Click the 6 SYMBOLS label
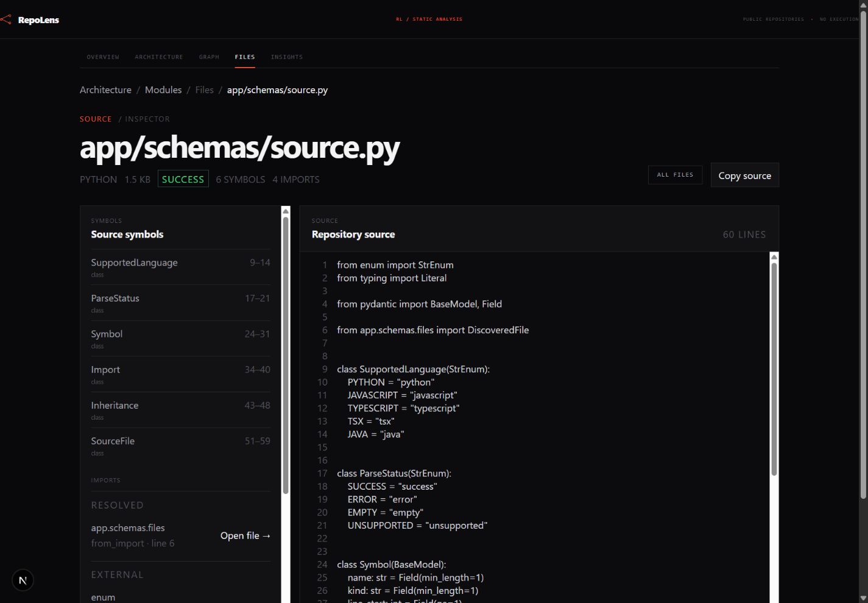Screen dimensions: 868x603 241,179
